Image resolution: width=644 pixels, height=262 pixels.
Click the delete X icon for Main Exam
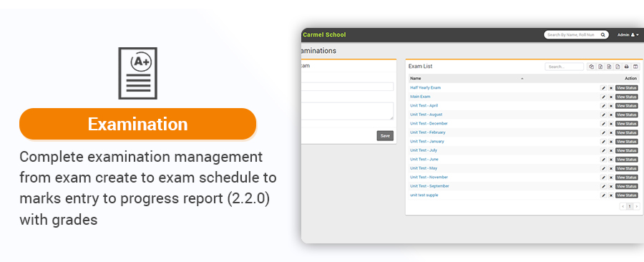(611, 97)
